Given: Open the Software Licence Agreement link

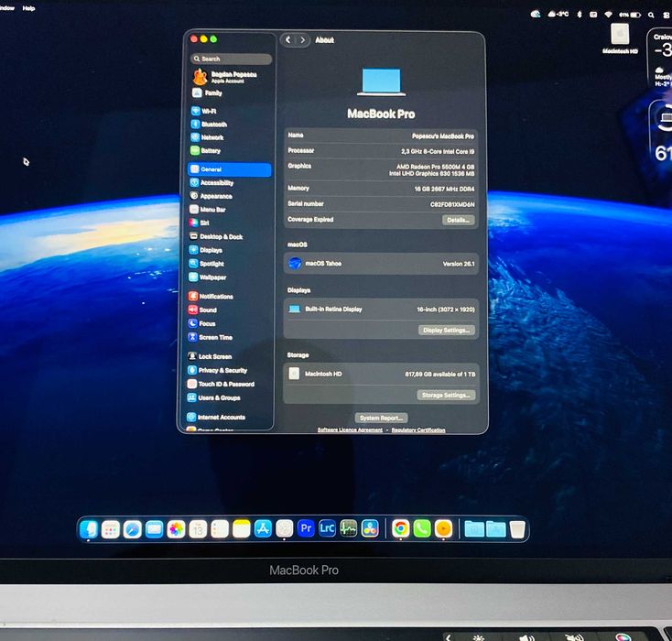Looking at the screenshot, I should (x=350, y=429).
